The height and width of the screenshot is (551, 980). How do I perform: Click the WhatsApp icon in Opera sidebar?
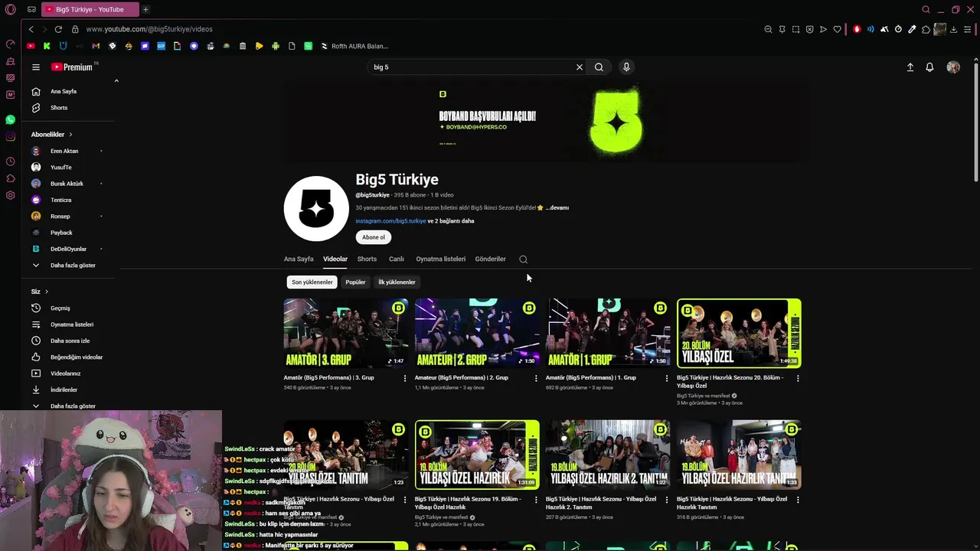coord(10,119)
